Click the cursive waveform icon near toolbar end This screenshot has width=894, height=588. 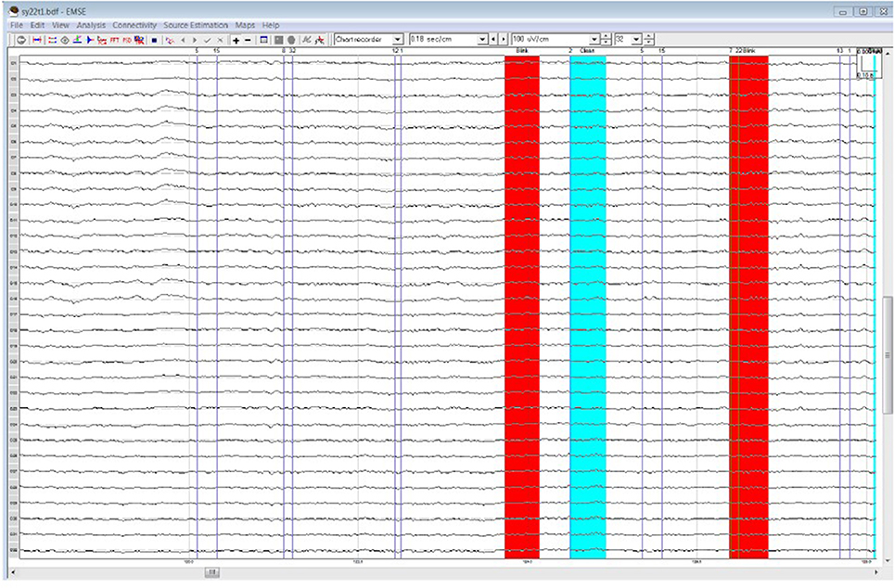coord(307,40)
